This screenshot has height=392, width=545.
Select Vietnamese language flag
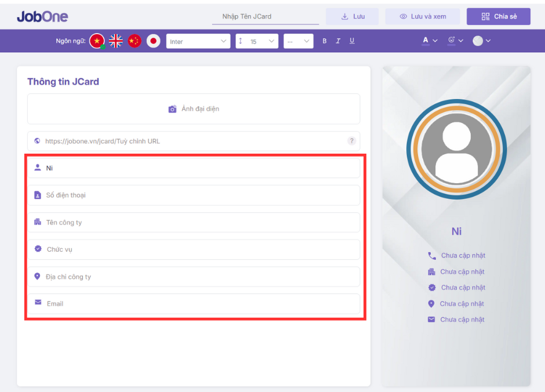click(97, 41)
